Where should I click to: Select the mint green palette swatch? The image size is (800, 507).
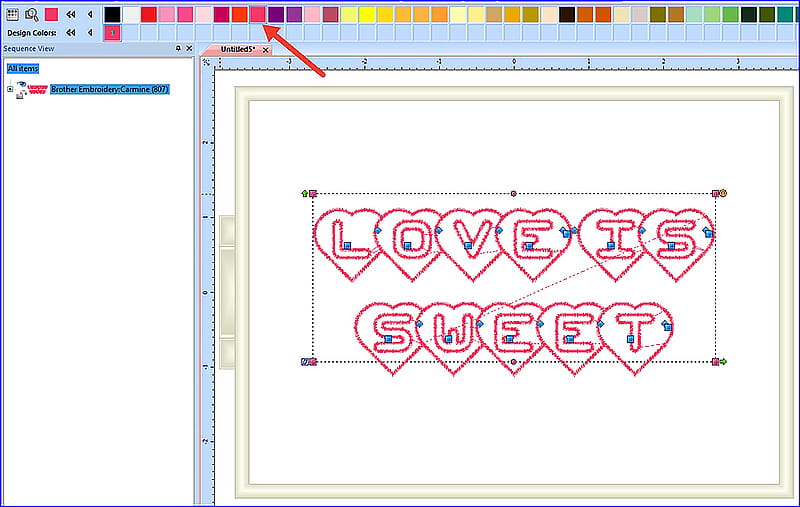point(694,14)
